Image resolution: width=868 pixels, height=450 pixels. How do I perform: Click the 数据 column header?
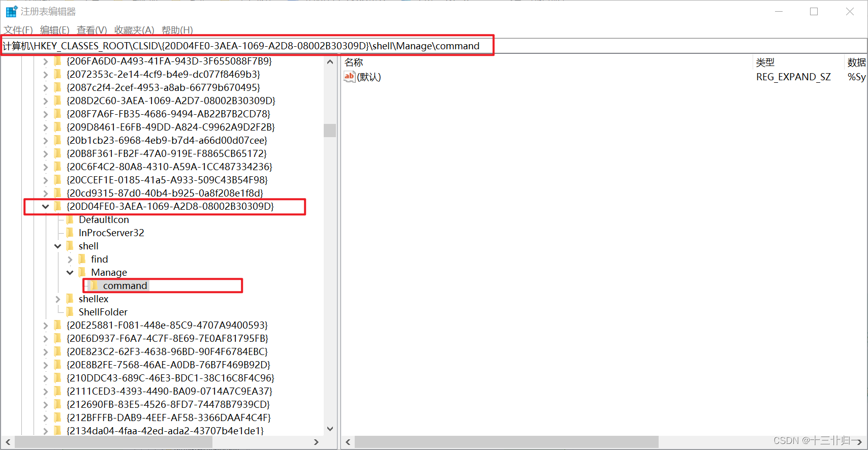(x=856, y=62)
